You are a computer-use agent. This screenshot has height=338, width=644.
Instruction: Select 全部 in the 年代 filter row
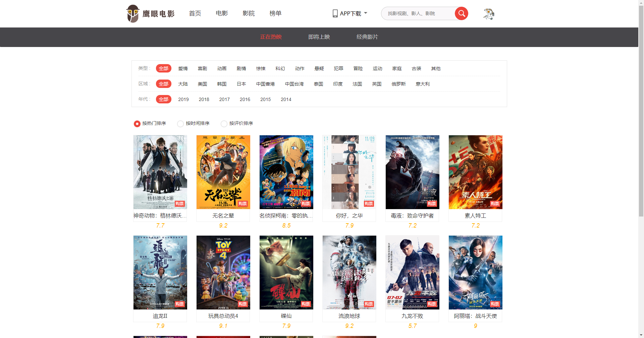point(164,99)
